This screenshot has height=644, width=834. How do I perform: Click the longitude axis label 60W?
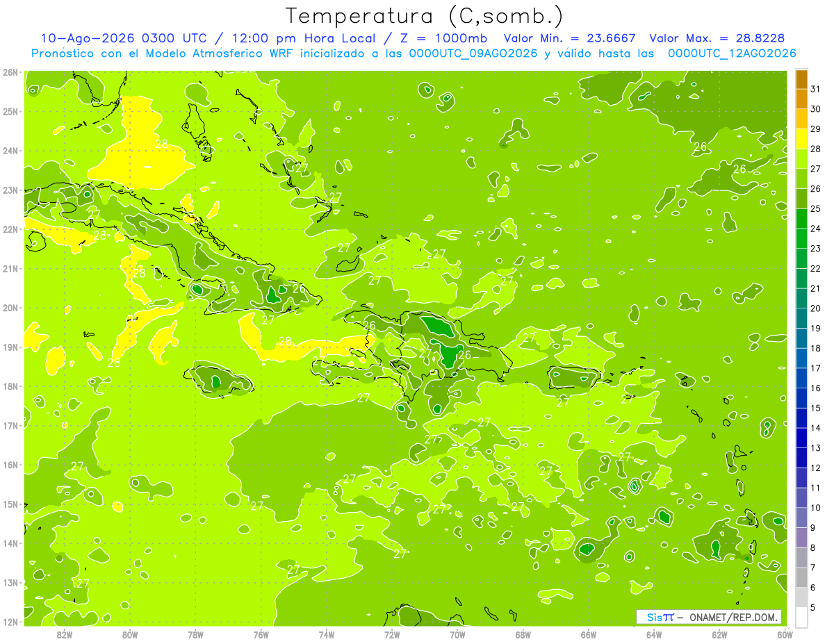tap(785, 634)
